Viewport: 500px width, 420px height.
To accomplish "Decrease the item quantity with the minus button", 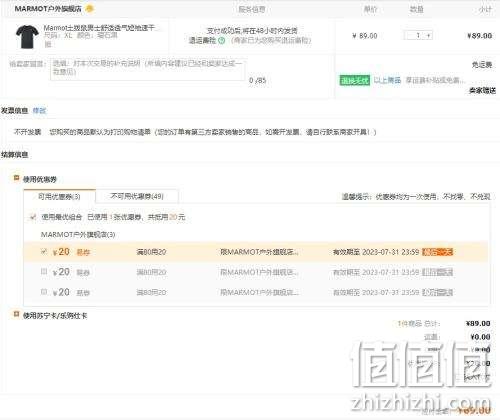I will tap(407, 35).
